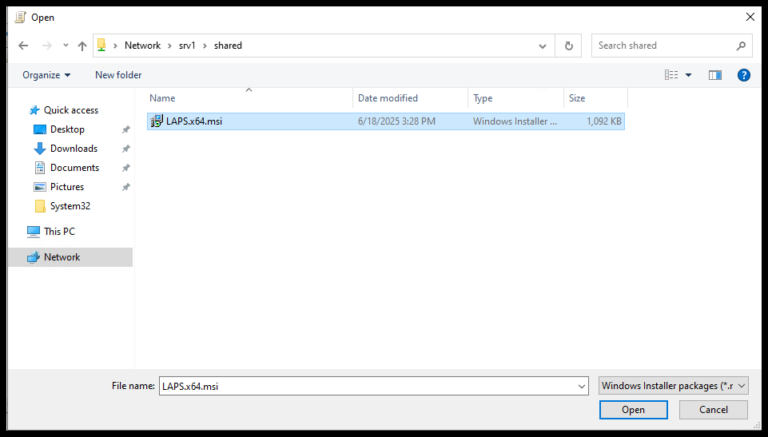Refresh the shared folder listing

(568, 46)
